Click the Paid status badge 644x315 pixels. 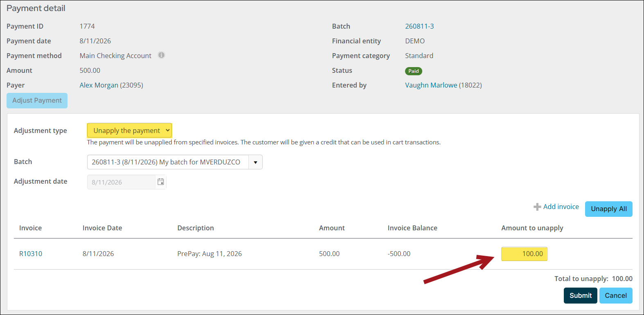click(x=413, y=71)
